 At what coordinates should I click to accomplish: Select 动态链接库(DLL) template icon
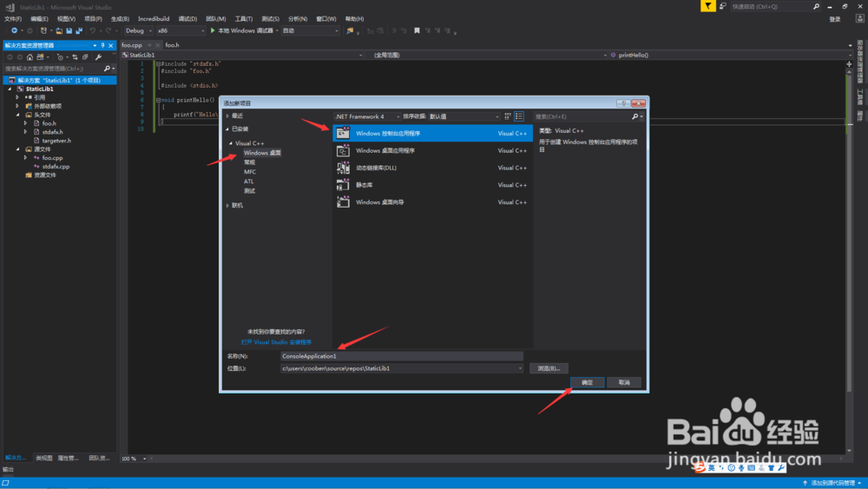coord(343,168)
